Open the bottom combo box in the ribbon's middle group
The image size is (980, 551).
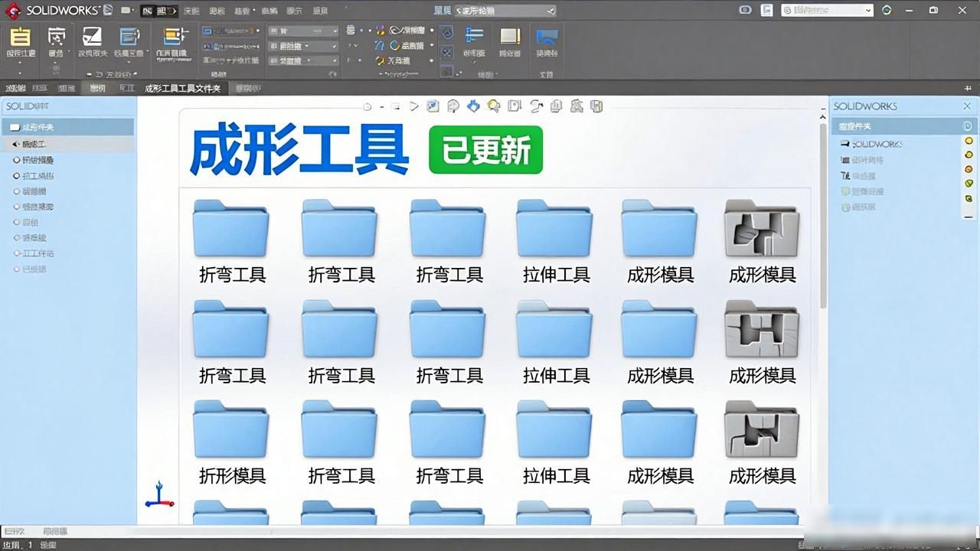click(303, 60)
